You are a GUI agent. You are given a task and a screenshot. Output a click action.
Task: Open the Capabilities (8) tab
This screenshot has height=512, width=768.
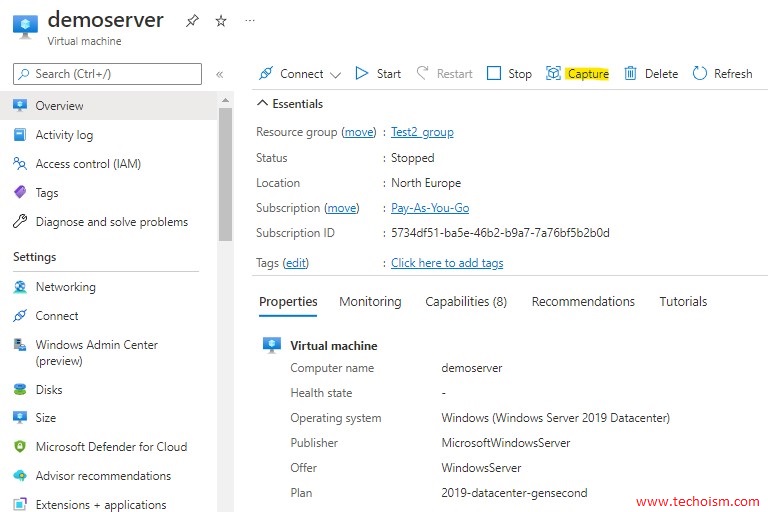tap(466, 302)
